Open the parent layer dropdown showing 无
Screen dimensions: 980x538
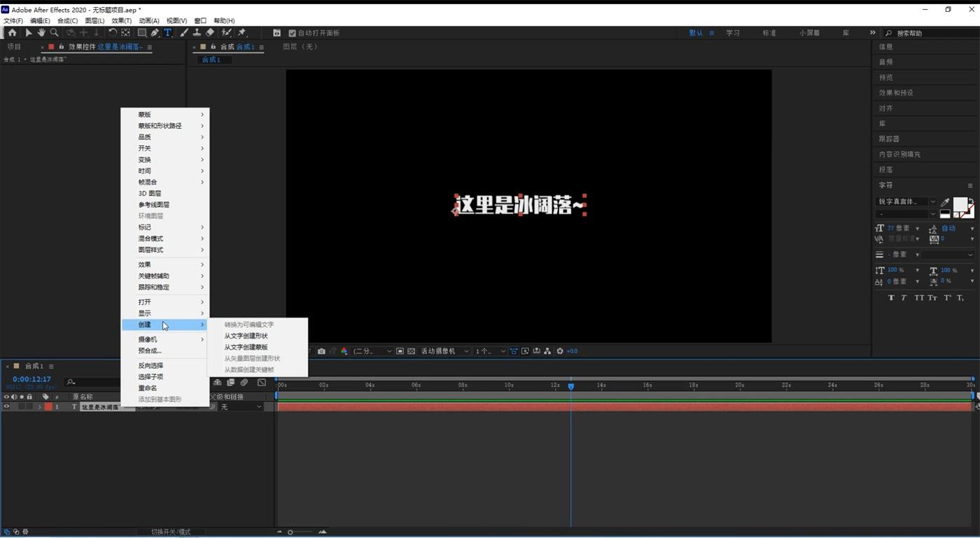click(241, 406)
